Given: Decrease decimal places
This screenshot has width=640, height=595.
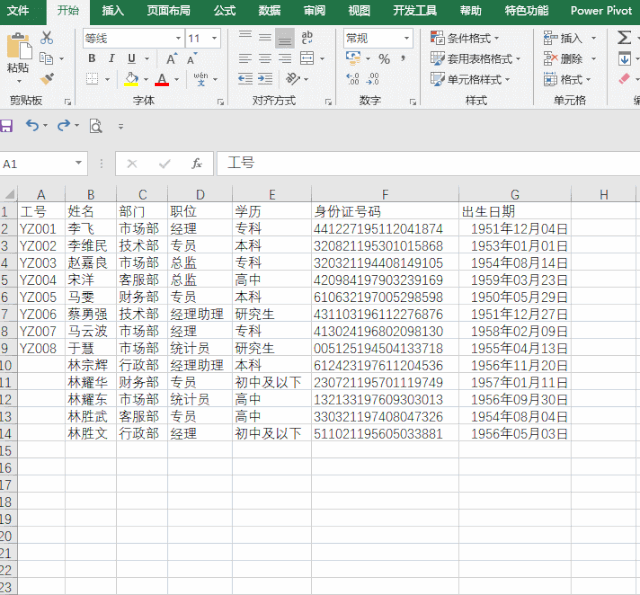Looking at the screenshot, I should (x=373, y=79).
